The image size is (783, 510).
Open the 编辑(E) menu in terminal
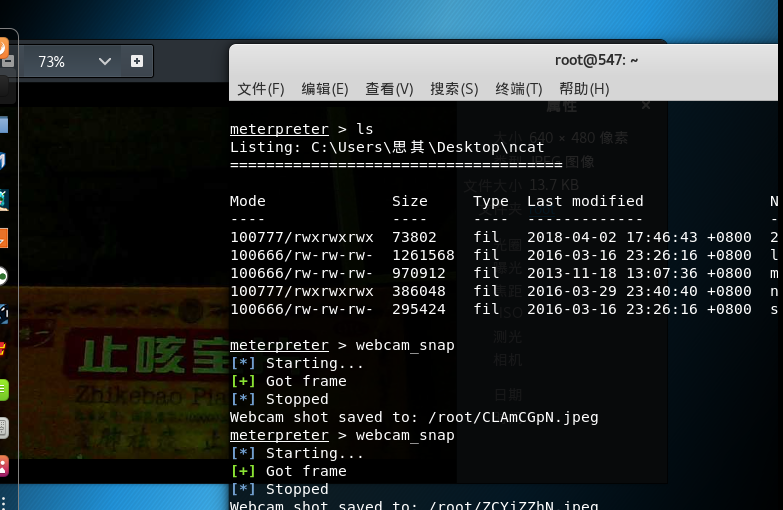click(325, 89)
